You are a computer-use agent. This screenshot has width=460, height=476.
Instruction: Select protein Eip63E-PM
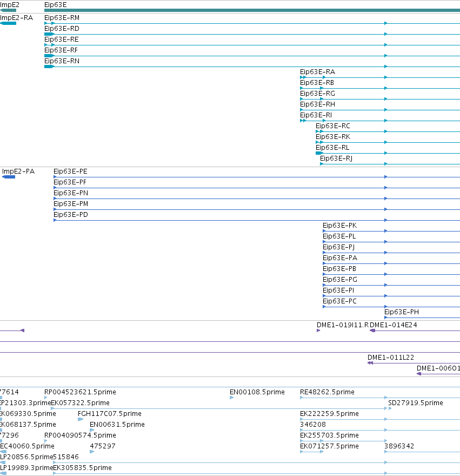point(71,204)
